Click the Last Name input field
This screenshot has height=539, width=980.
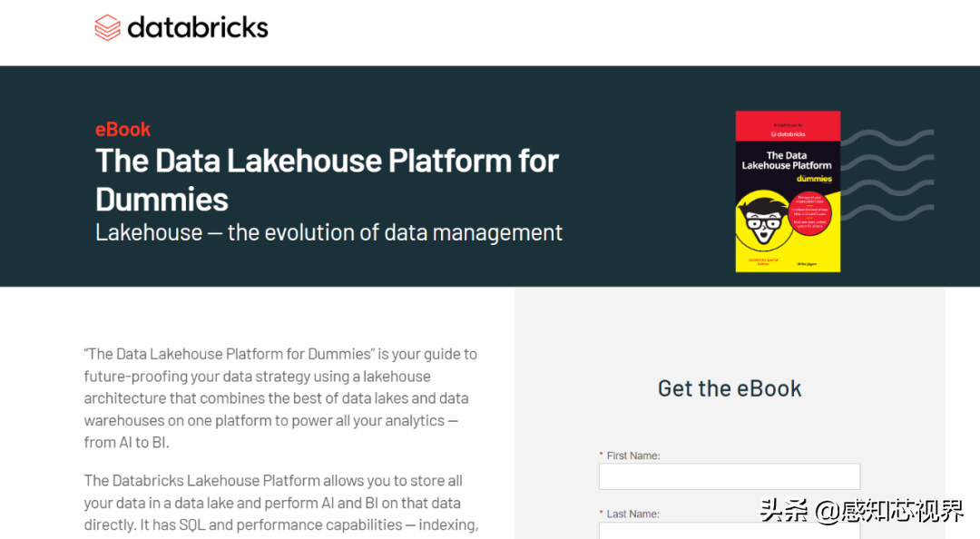(x=730, y=531)
